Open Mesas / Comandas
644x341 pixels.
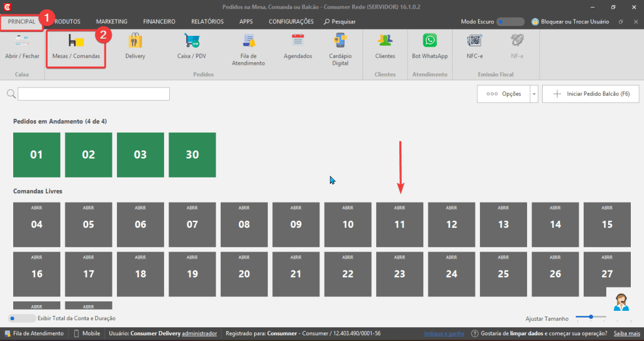click(76, 48)
